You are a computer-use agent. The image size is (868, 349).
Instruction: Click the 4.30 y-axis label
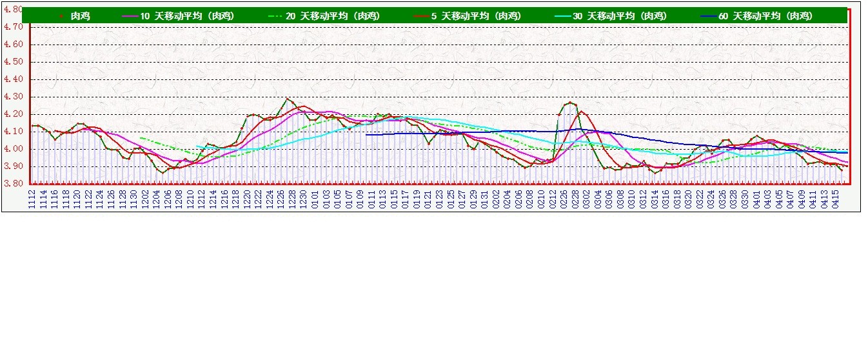coord(14,97)
